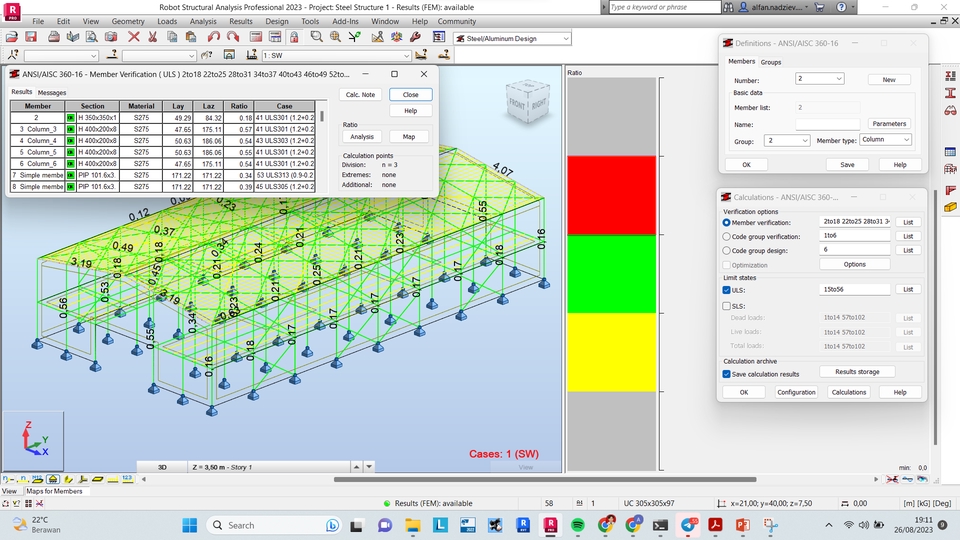The width and height of the screenshot is (960, 540).
Task: Toggle Save calculation results checkbox
Action: [727, 374]
